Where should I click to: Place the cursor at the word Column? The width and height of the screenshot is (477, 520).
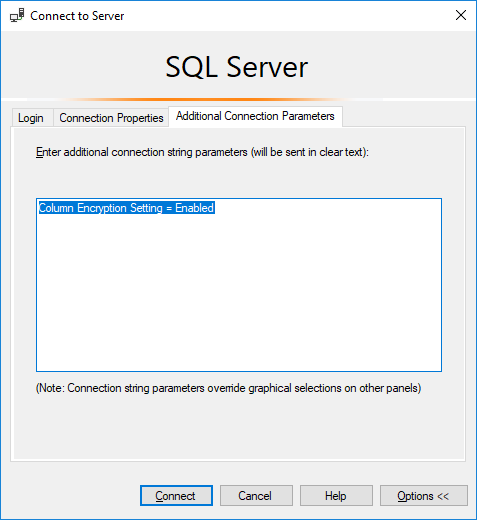[x=56, y=208]
